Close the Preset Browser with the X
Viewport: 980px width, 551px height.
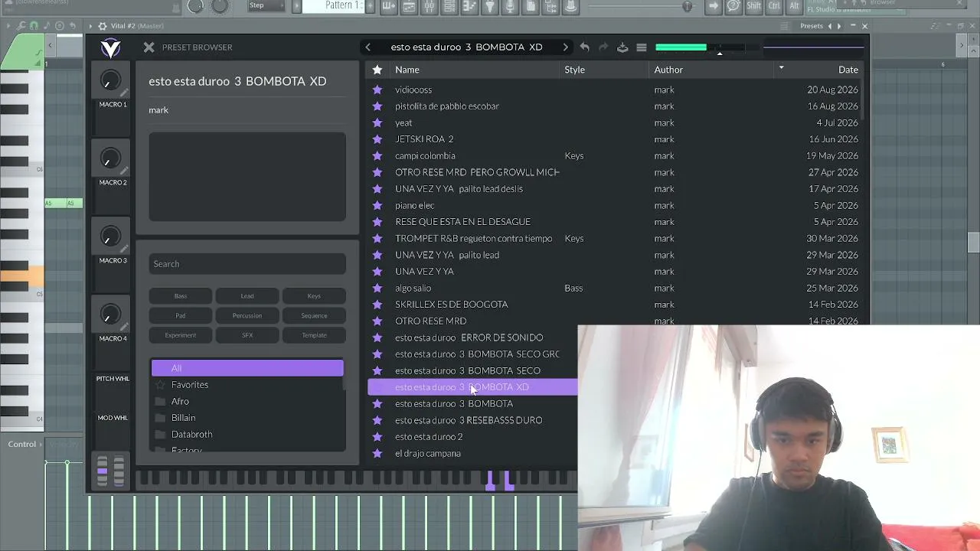click(149, 47)
